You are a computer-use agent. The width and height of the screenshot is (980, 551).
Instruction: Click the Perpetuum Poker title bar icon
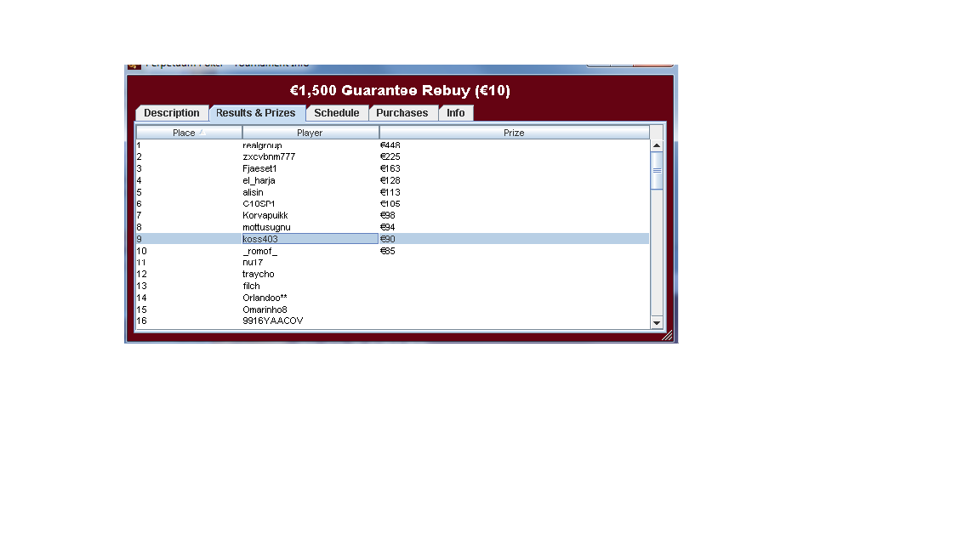(134, 66)
